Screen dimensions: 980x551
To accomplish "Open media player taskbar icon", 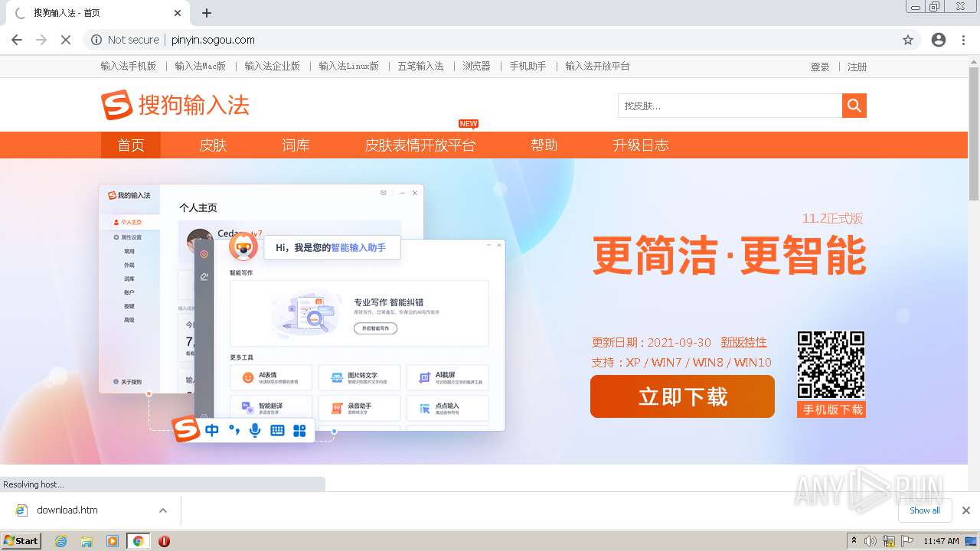I will (x=113, y=541).
